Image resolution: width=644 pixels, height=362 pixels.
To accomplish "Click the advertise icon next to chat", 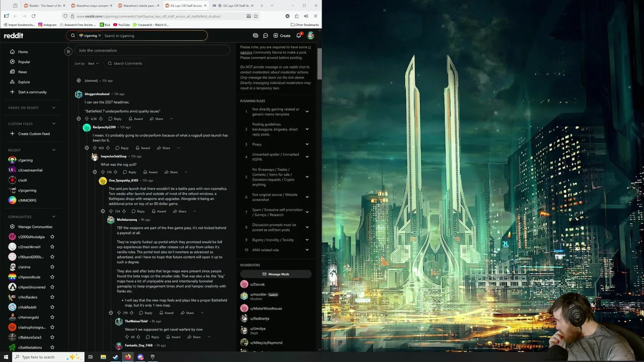I will (256, 36).
